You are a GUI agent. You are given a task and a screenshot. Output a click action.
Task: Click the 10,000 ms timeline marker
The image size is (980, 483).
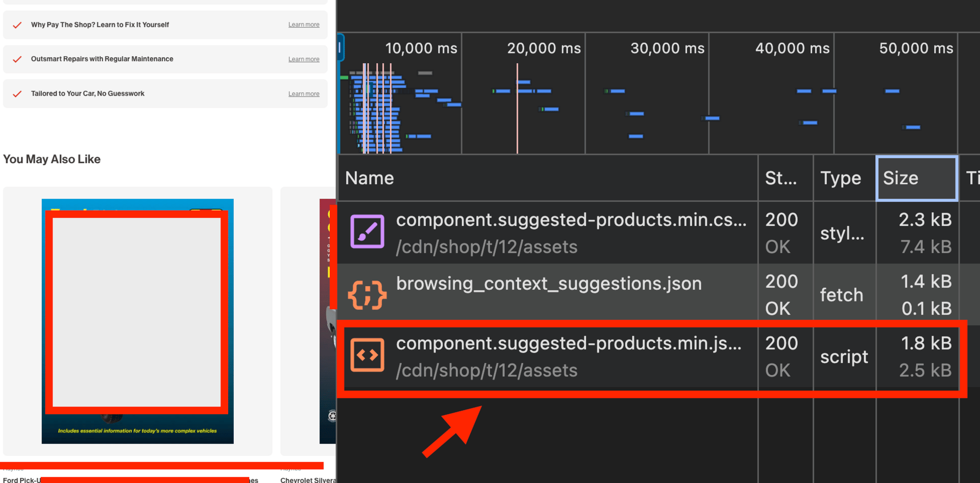(x=421, y=48)
